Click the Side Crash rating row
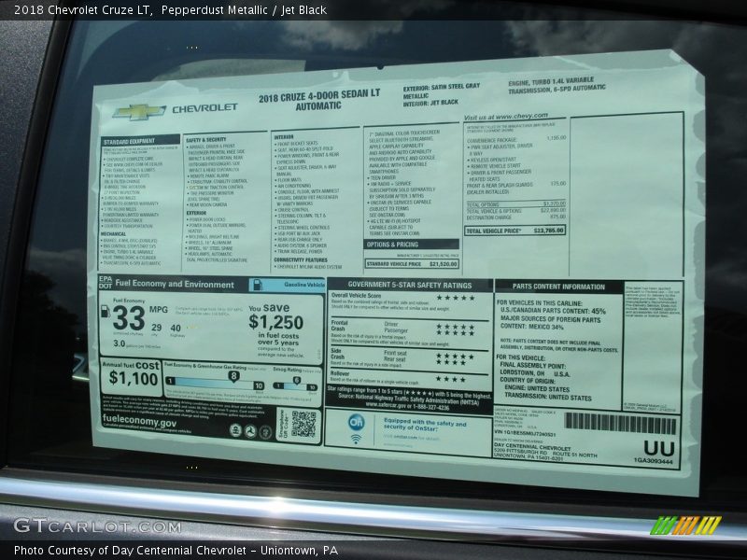This screenshot has height=560, width=747. tap(410, 357)
